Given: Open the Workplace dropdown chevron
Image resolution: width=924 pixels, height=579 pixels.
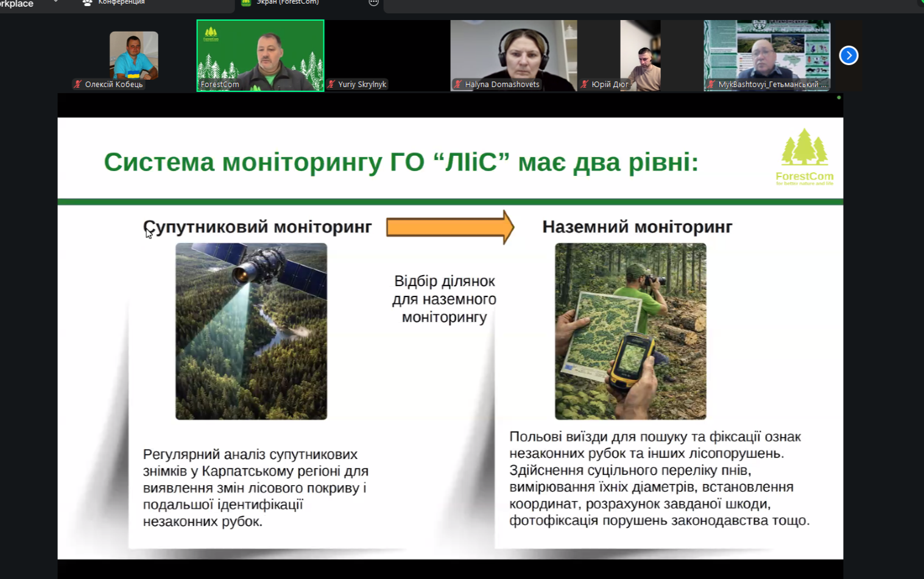Looking at the screenshot, I should (x=55, y=2).
